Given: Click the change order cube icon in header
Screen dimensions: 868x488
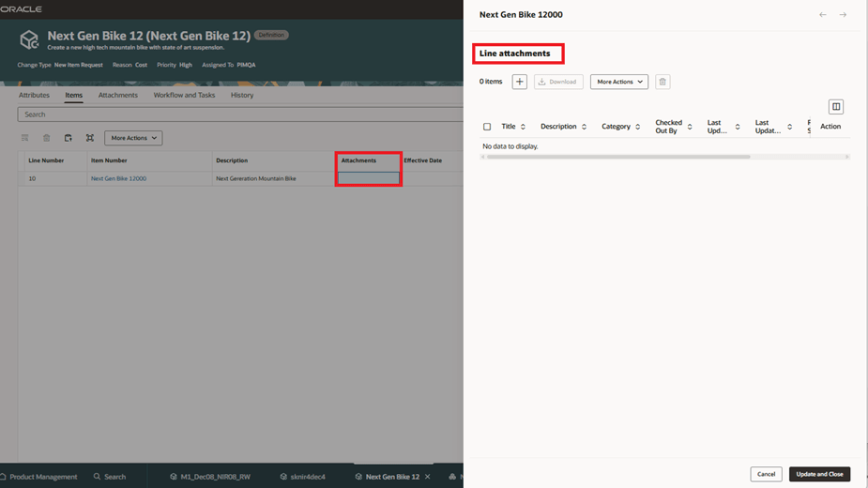Looking at the screenshot, I should [29, 39].
